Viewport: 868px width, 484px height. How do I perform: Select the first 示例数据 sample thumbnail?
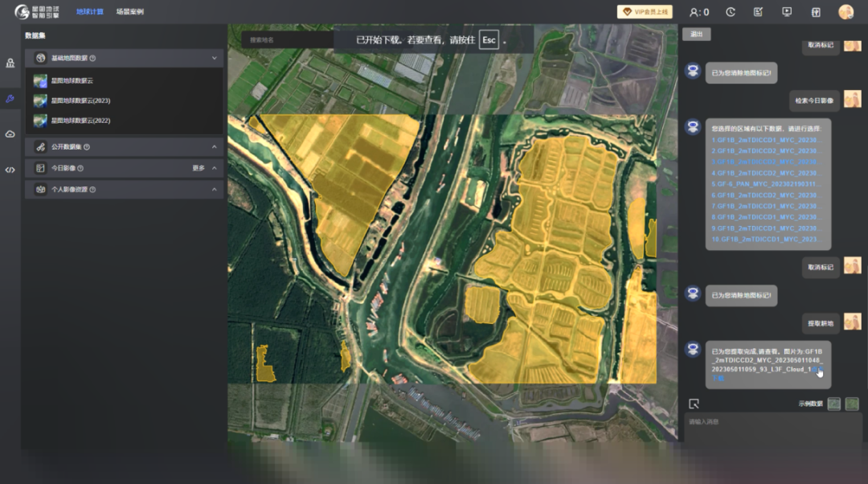[834, 404]
